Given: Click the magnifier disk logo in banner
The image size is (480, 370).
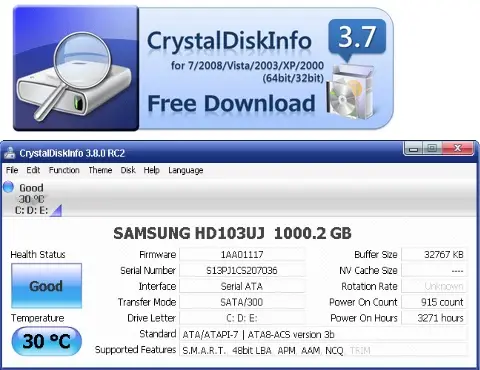Looking at the screenshot, I should click(75, 68).
